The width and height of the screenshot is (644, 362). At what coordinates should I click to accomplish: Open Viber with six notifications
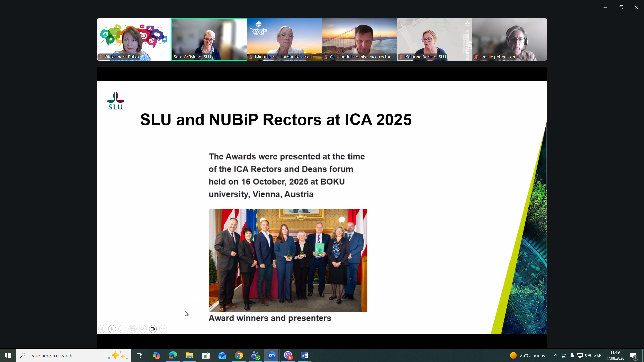288,355
